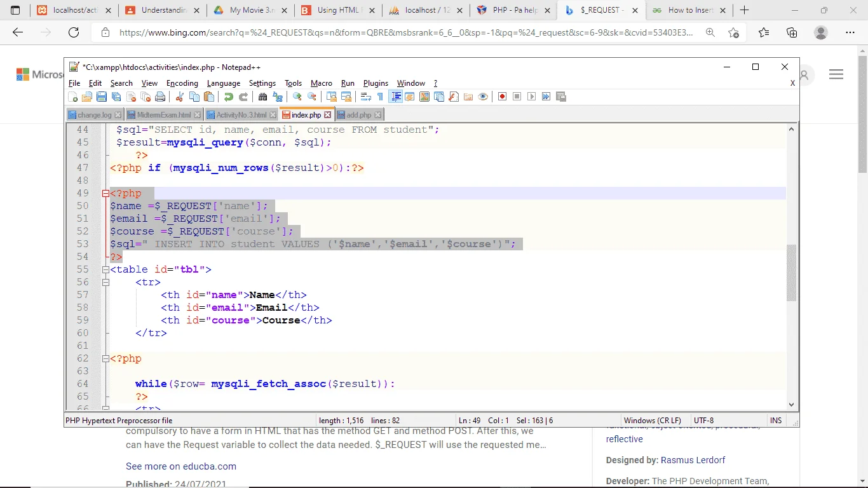Open the Macro menu
Screen dimensions: 868x488
tap(322, 83)
